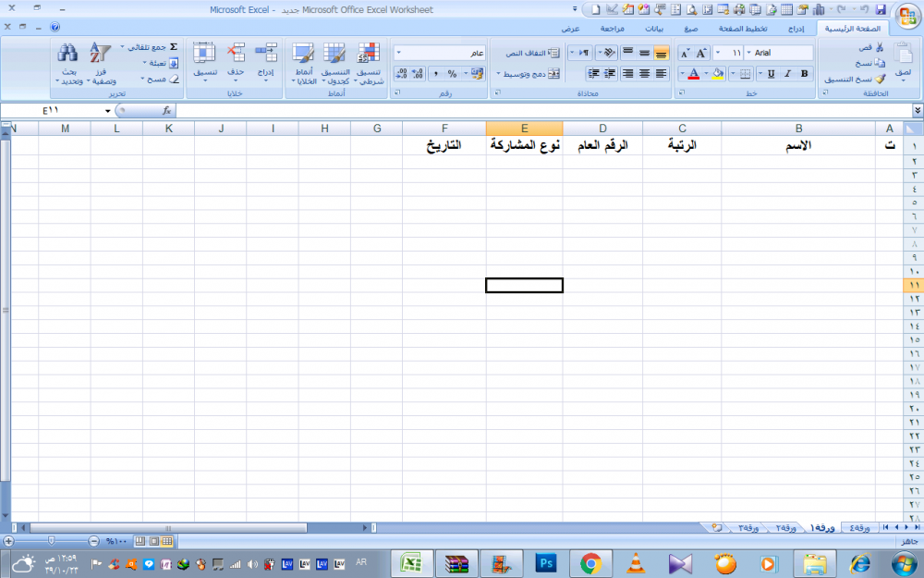Click the Format as Table (التنسيق كجدول) icon
Viewport: 924px width, 578px height.
(334, 54)
